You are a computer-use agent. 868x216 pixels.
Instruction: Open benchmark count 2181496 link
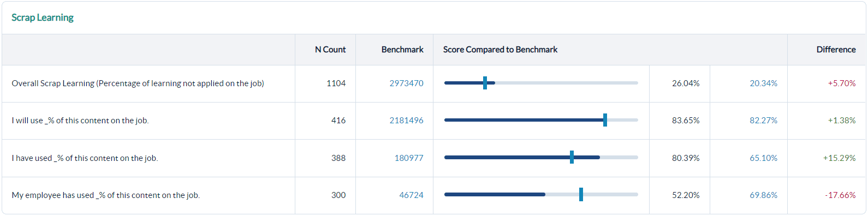(406, 121)
